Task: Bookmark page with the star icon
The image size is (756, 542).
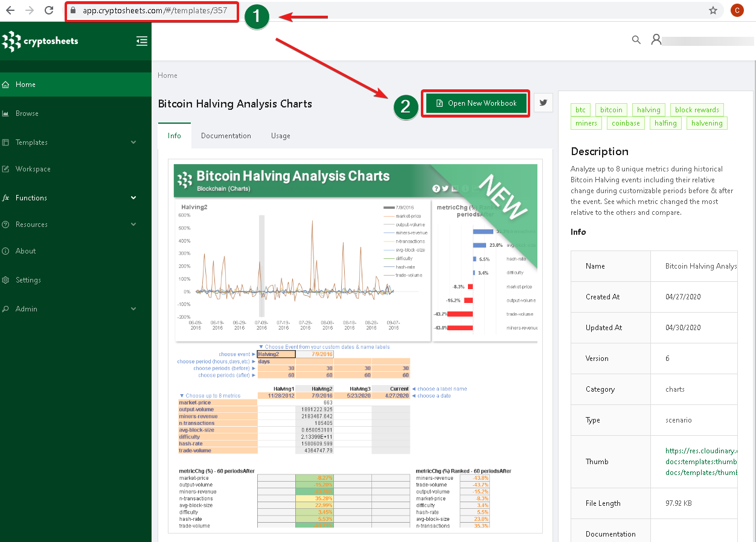Action: click(713, 10)
